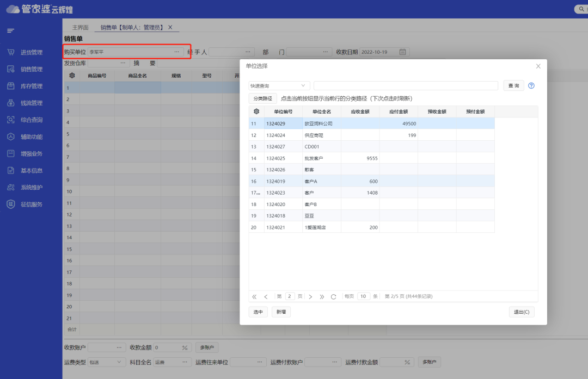Open 库存管理 in the sidebar
Screen dimensions: 588x379
(x=31, y=86)
